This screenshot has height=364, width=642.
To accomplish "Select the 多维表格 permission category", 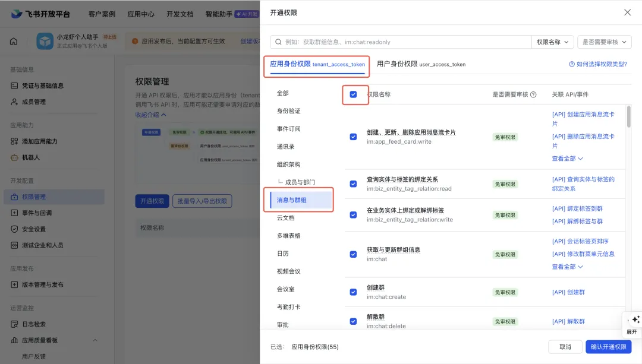I will point(289,236).
